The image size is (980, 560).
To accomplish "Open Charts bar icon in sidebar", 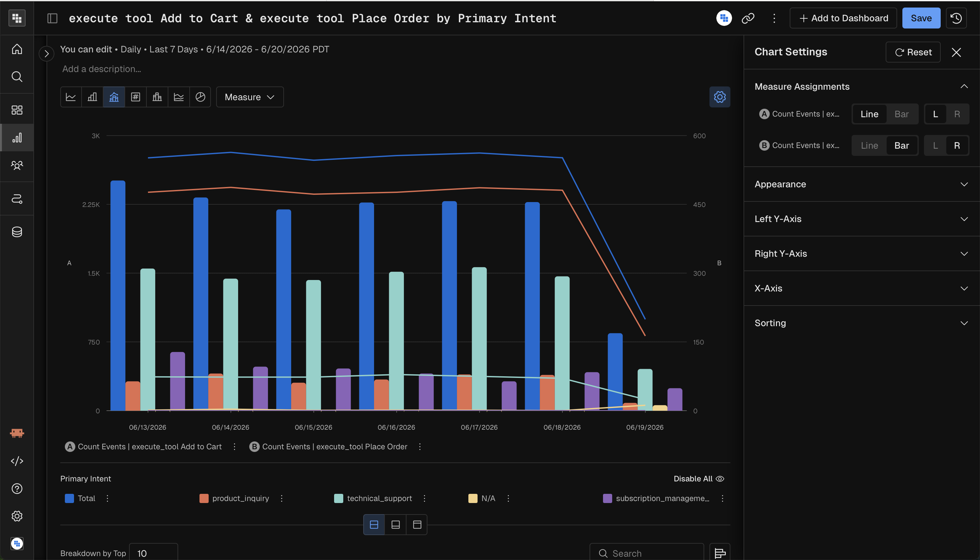I will pyautogui.click(x=17, y=138).
